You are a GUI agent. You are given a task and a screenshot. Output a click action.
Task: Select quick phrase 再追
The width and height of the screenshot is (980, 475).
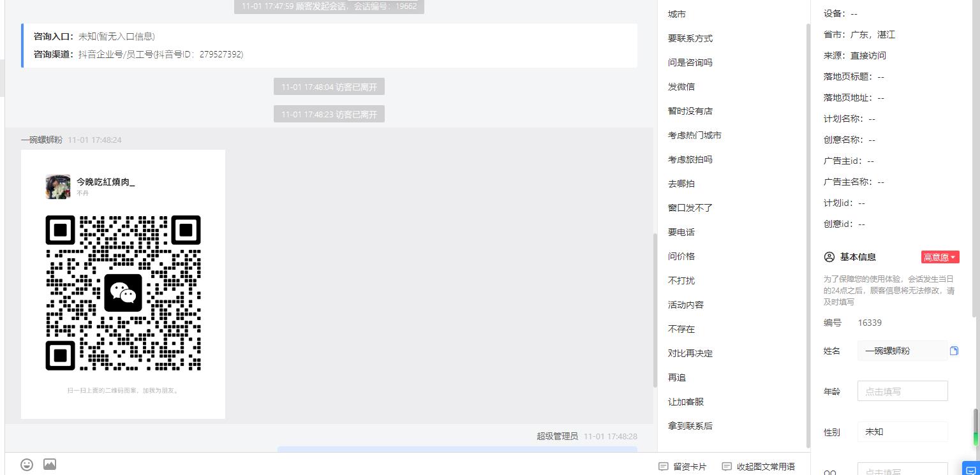point(677,377)
